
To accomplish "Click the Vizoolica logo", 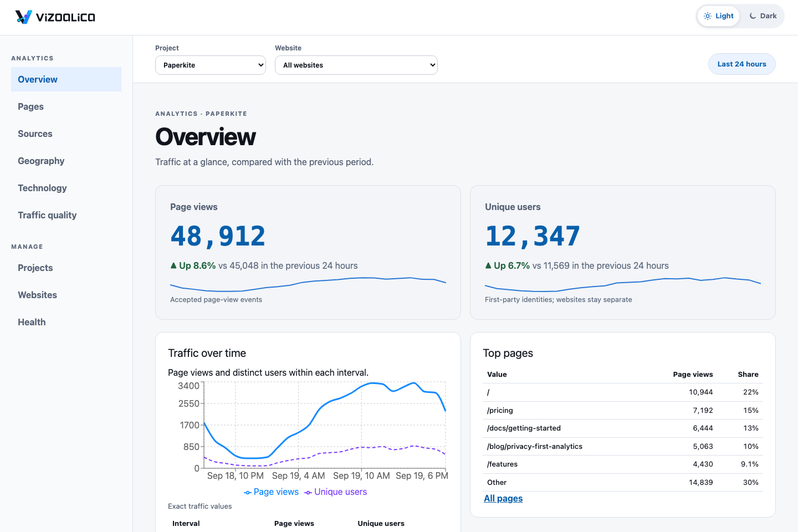I will 55,17.
